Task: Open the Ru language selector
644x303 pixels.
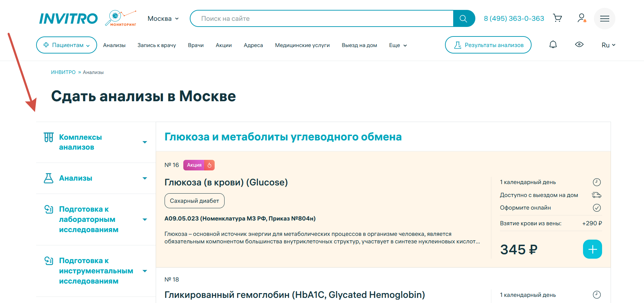Action: [x=609, y=45]
